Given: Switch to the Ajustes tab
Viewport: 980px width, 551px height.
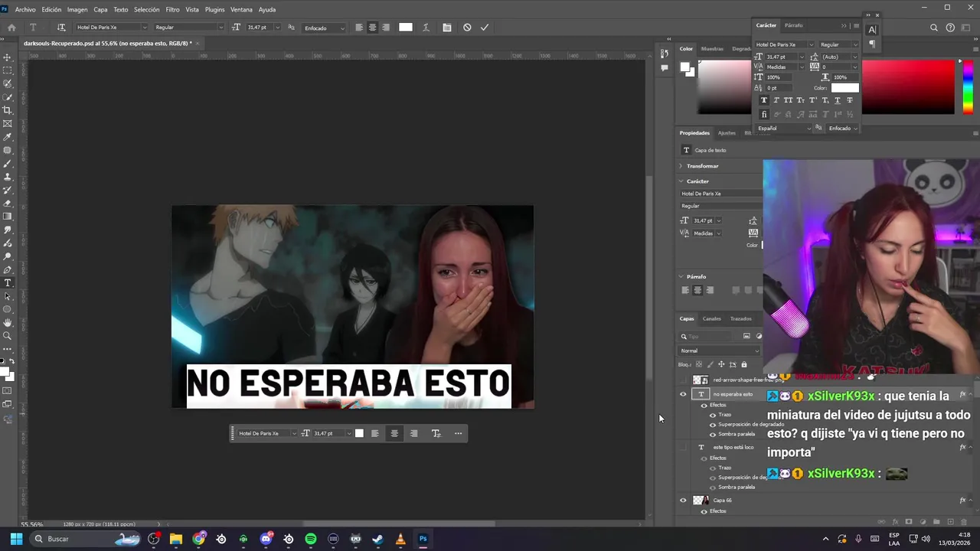Looking at the screenshot, I should tap(727, 133).
